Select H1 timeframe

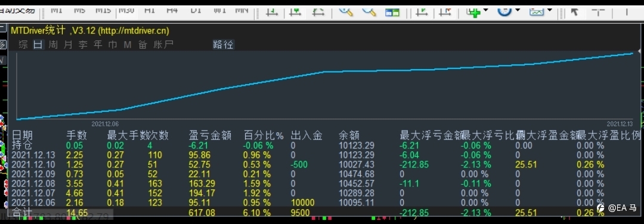[150, 10]
